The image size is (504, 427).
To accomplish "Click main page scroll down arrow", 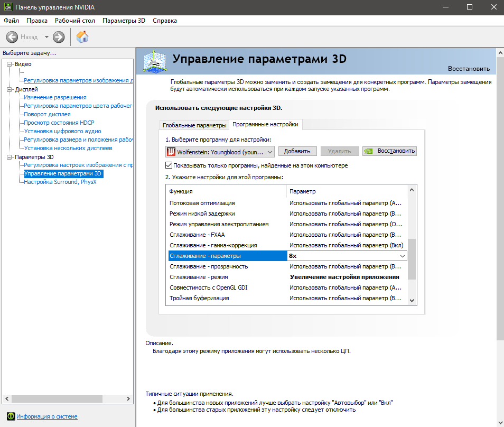I will pos(500,423).
